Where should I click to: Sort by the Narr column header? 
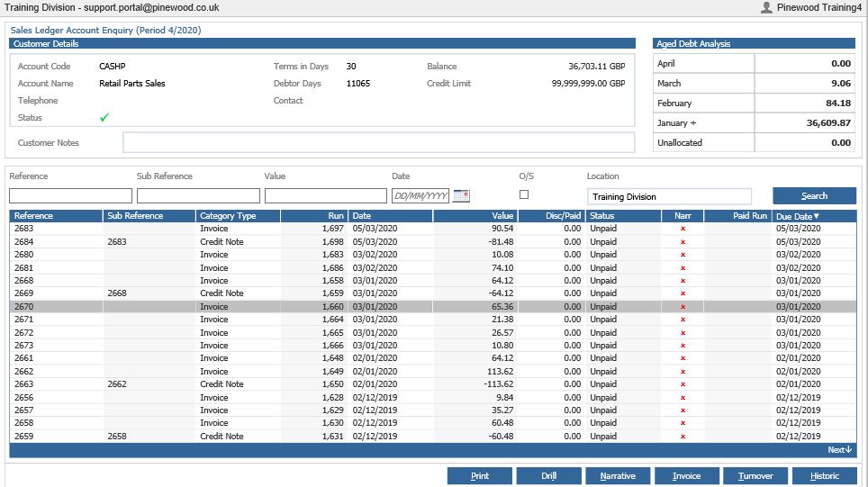coord(683,216)
